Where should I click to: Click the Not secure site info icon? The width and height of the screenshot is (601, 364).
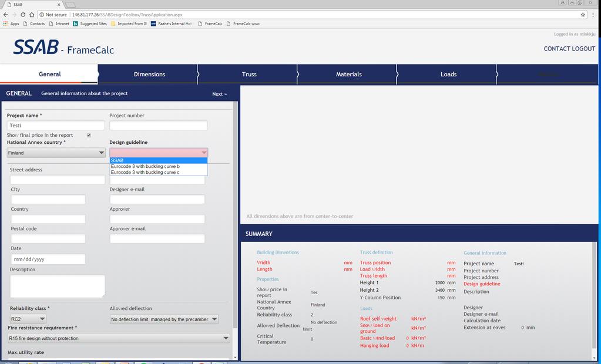pyautogui.click(x=41, y=15)
